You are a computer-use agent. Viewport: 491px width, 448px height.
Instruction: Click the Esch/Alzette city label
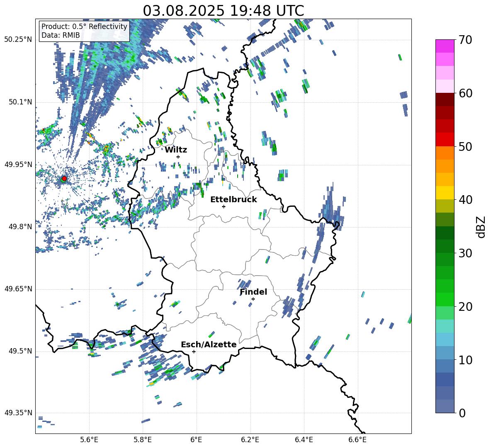coord(209,344)
